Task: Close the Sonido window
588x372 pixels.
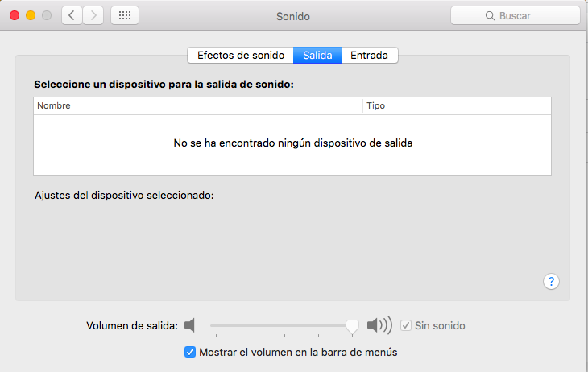Action: click(x=15, y=15)
